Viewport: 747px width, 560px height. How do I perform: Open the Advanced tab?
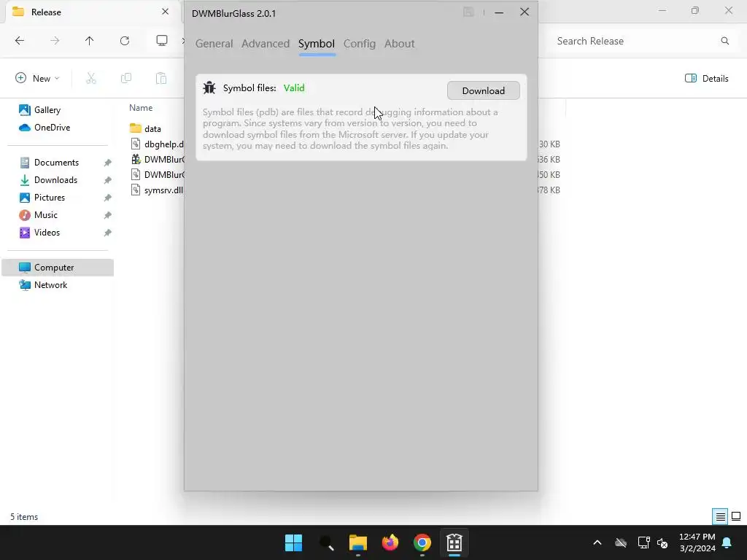pos(266,43)
